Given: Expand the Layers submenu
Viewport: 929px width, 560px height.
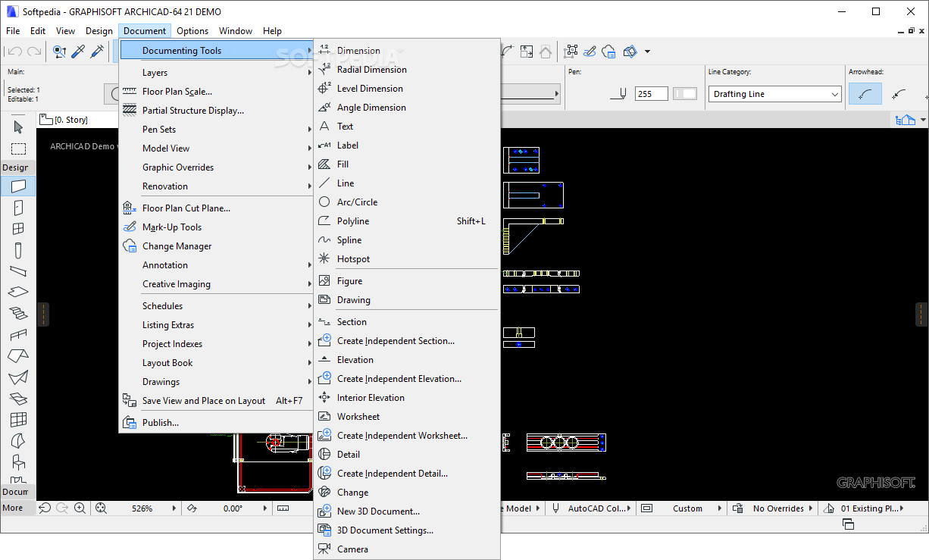Looking at the screenshot, I should click(216, 73).
